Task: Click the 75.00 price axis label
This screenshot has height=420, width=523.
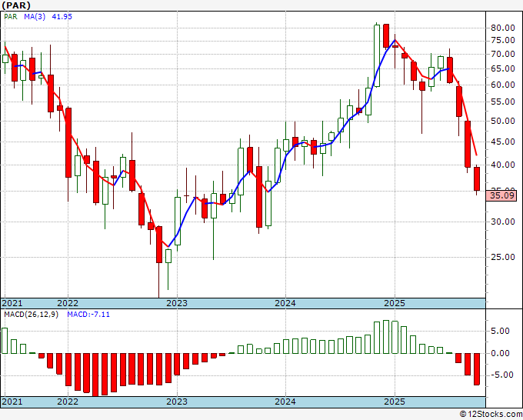Action: (x=503, y=40)
